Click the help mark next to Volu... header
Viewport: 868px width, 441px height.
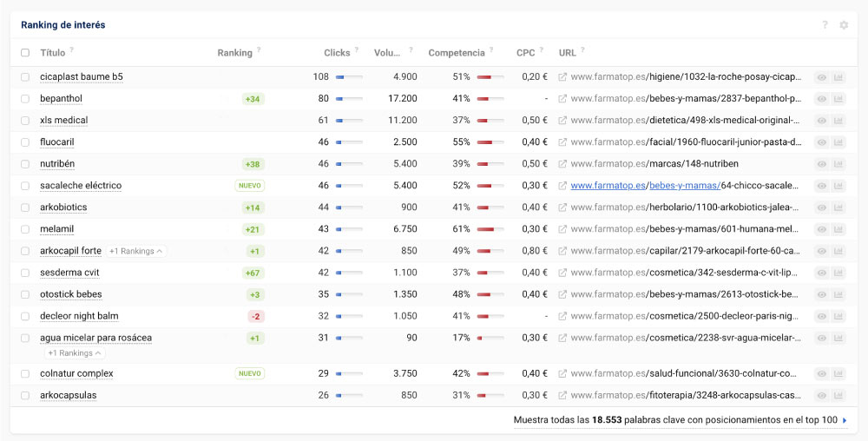click(x=411, y=50)
